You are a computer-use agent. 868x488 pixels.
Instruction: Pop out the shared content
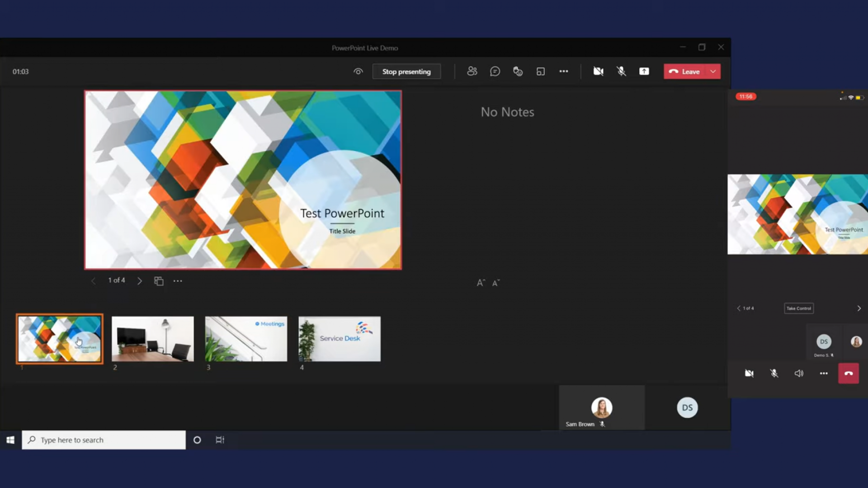(541, 71)
